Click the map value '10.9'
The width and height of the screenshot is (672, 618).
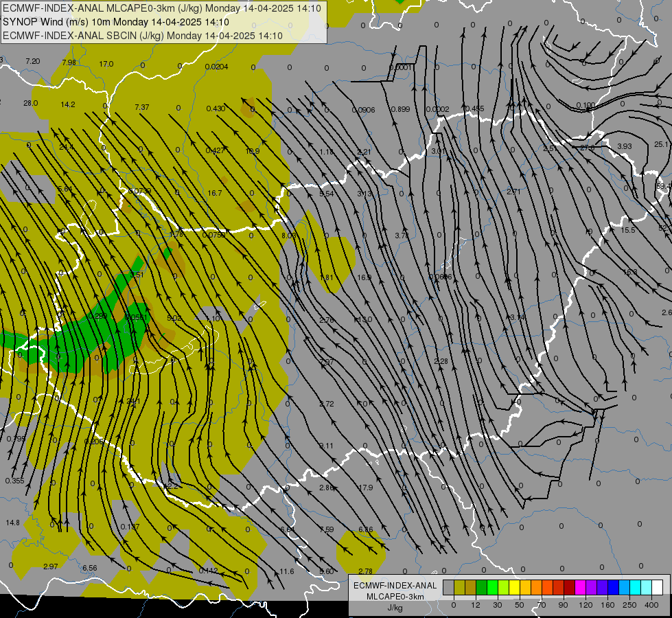tap(253, 151)
